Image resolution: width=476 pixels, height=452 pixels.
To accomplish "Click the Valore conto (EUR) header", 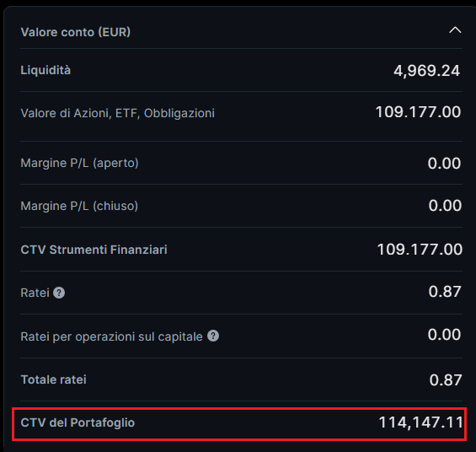I will point(76,32).
